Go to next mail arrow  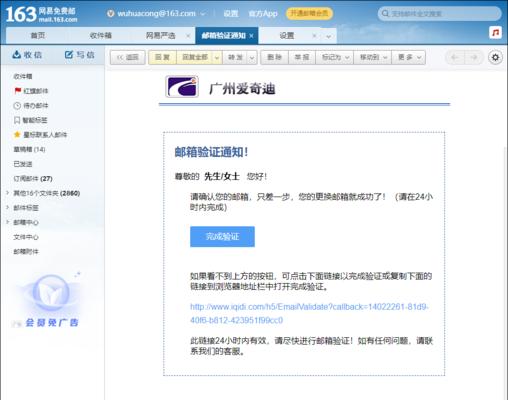tap(474, 57)
